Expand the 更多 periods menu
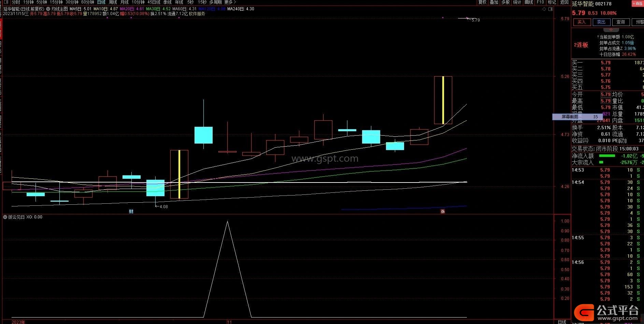Screen dimensions: 644x324 coord(230,2)
